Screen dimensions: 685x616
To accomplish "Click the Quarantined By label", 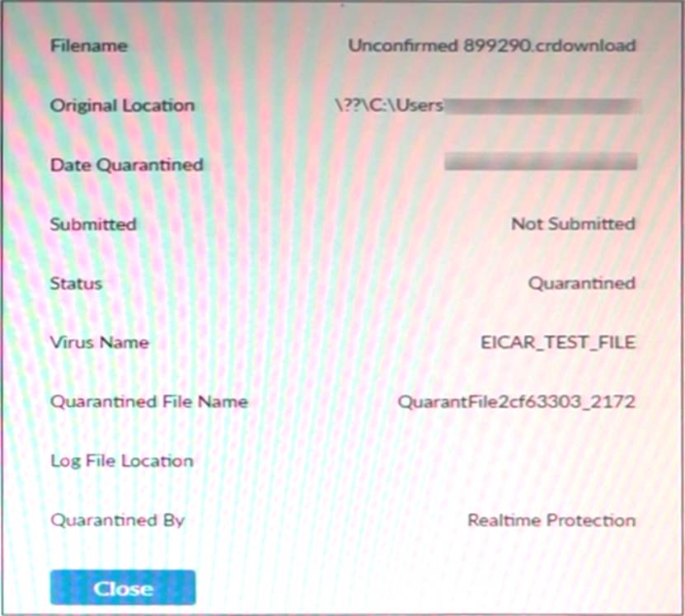I will click(118, 520).
